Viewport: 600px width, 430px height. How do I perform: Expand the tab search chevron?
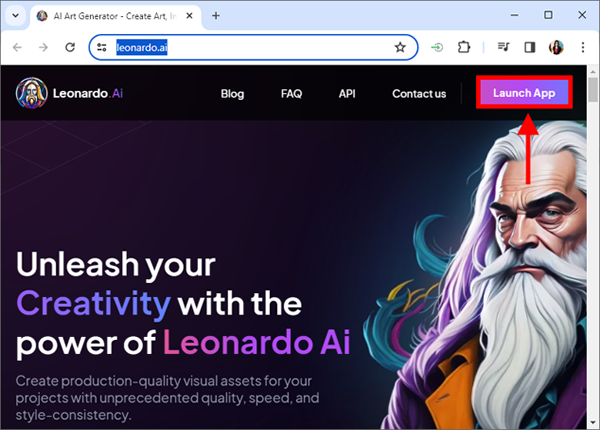point(16,16)
